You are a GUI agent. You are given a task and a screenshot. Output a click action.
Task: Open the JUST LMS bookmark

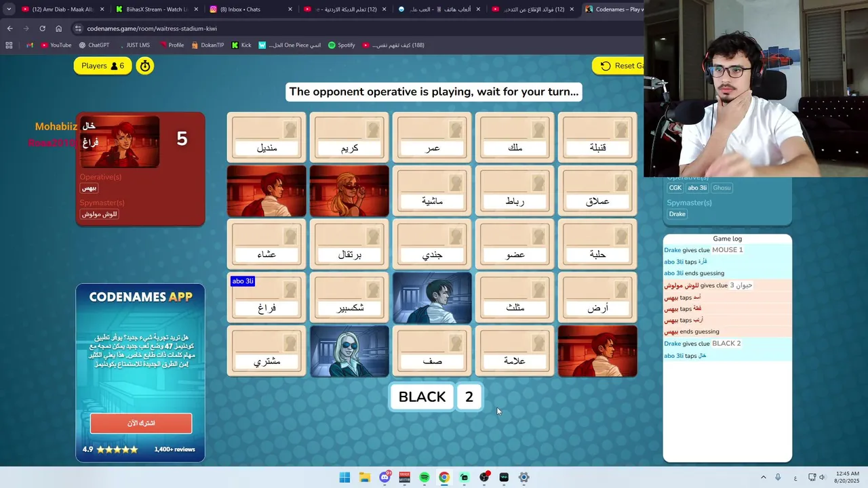(x=134, y=45)
